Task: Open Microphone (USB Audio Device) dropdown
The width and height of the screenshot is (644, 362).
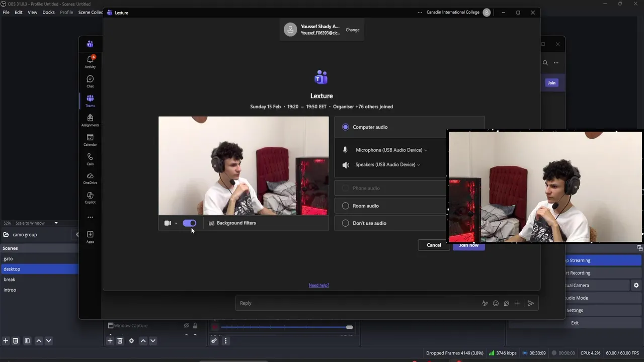Action: (x=391, y=150)
